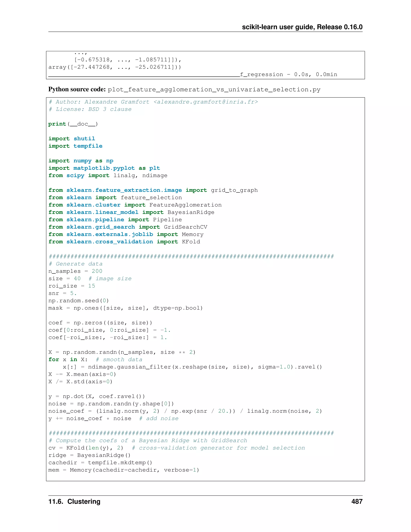
Task: Click 'from scipy import linalg, ndimage' line
Action: click(x=108, y=175)
